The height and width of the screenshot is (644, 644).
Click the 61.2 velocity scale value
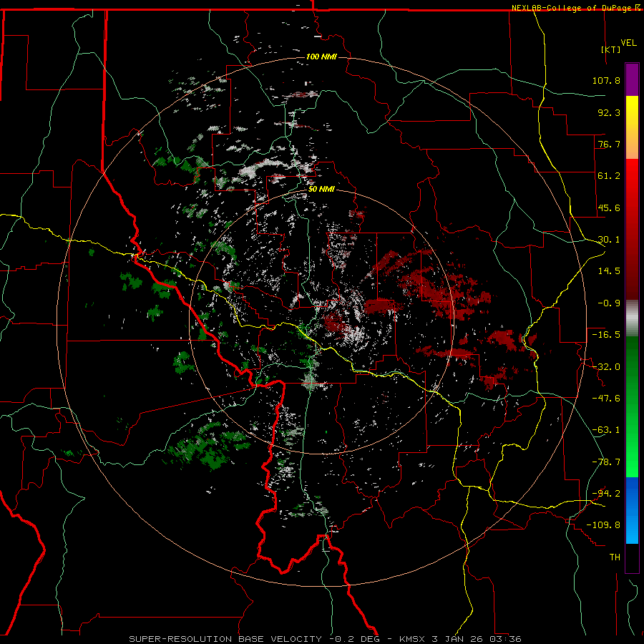point(609,176)
